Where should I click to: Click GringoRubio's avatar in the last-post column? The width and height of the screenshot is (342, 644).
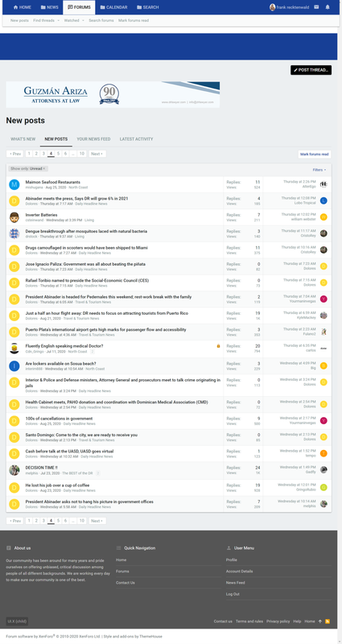pyautogui.click(x=323, y=487)
